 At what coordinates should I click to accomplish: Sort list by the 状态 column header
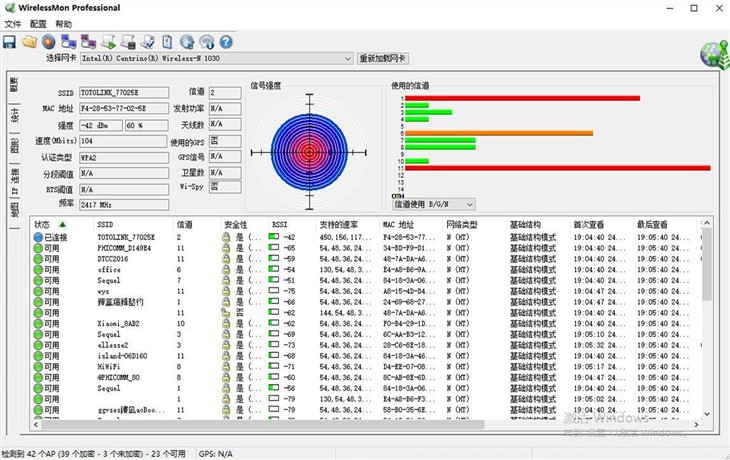48,225
